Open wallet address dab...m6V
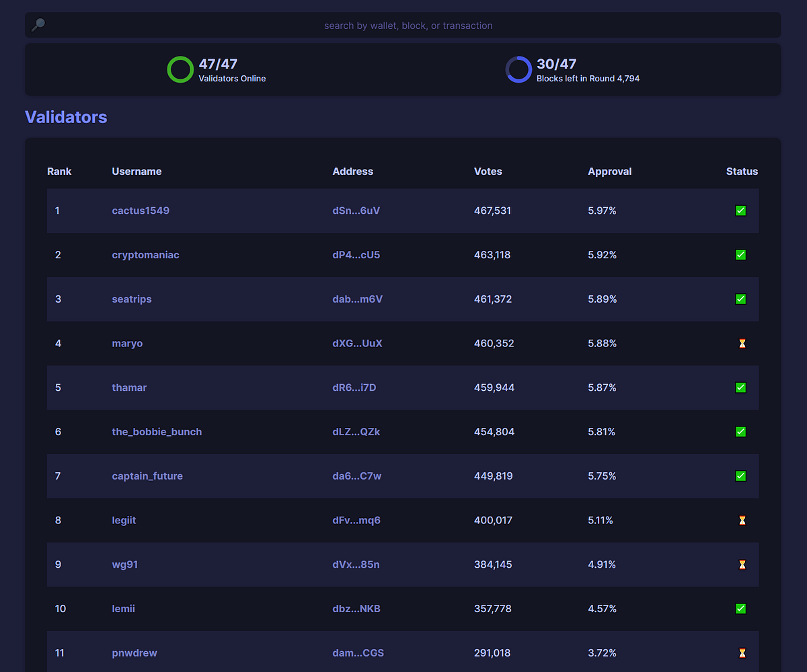807x672 pixels. (358, 299)
